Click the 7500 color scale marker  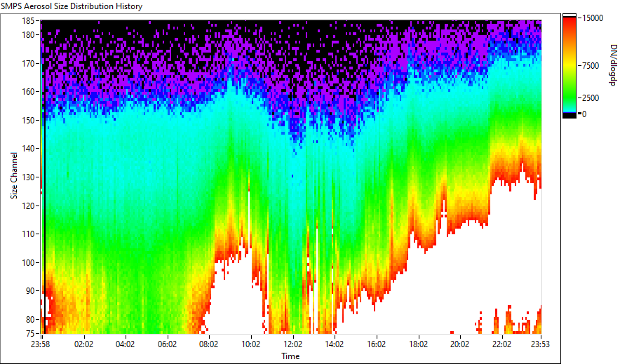point(591,66)
